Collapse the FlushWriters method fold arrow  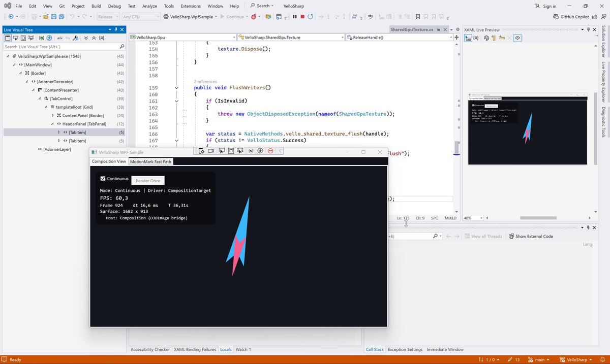tap(176, 88)
